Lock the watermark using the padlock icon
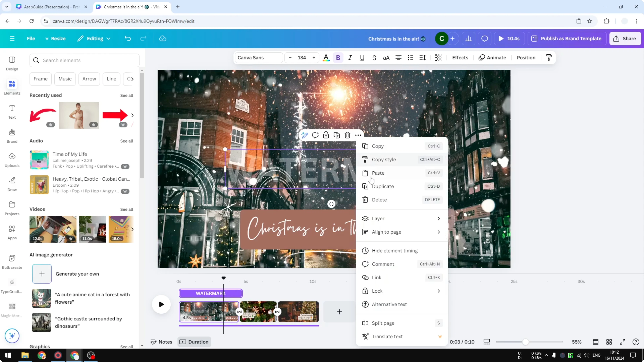Viewport: 644px width, 362px height. tap(326, 135)
